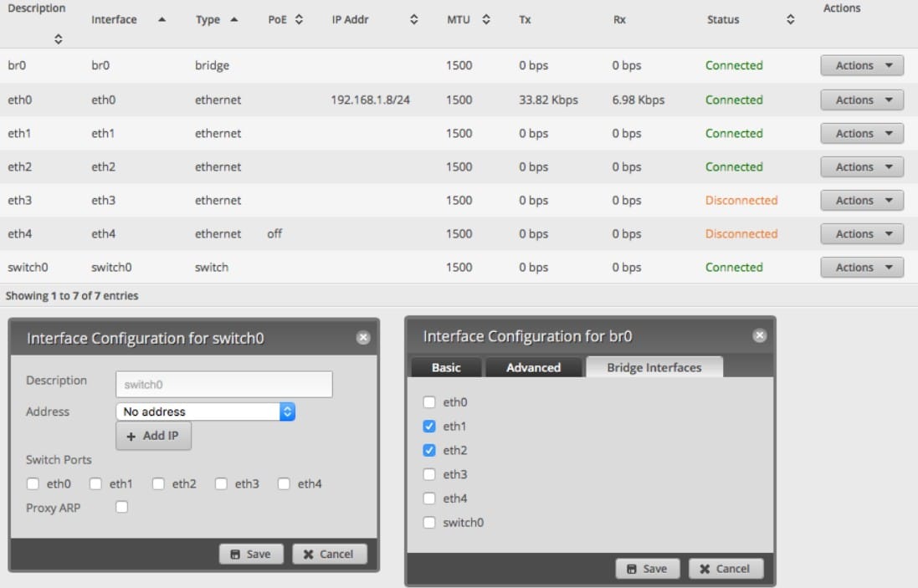Uncheck eth1 in Bridge Interfaces
Screen dimensions: 918x588
tap(429, 427)
